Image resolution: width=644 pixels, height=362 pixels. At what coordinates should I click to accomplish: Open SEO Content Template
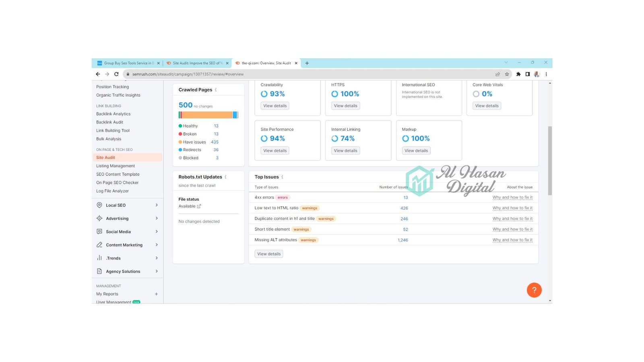[x=118, y=175]
